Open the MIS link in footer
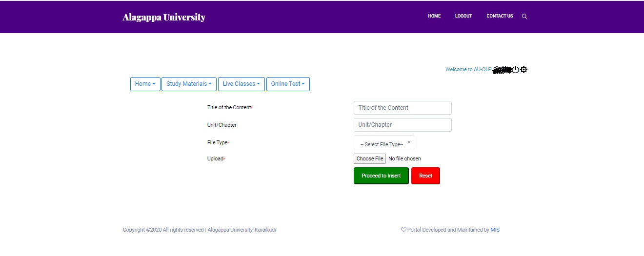 [x=495, y=230]
